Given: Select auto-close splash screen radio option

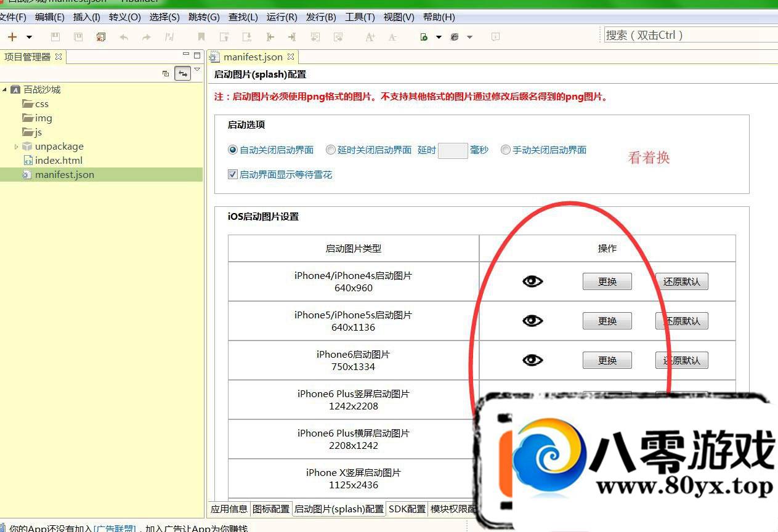Looking at the screenshot, I should 233,150.
